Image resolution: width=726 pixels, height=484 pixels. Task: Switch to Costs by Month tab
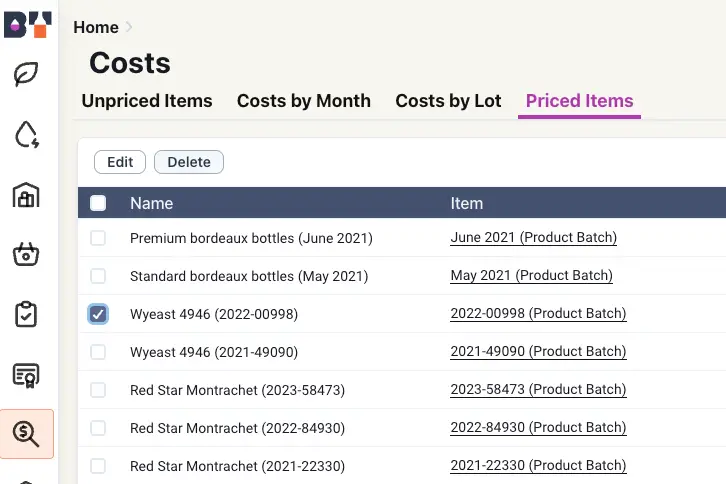point(304,101)
